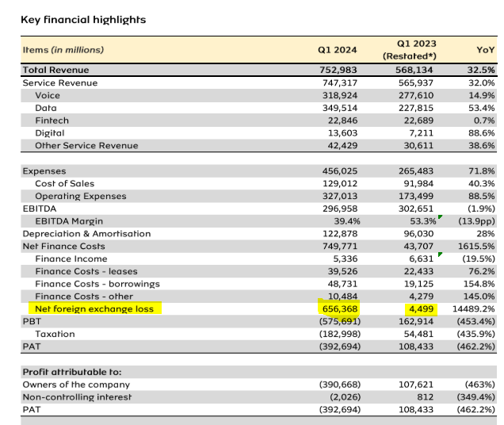Select the 'Total Revenue' row label
504x425 pixels.
click(x=55, y=70)
